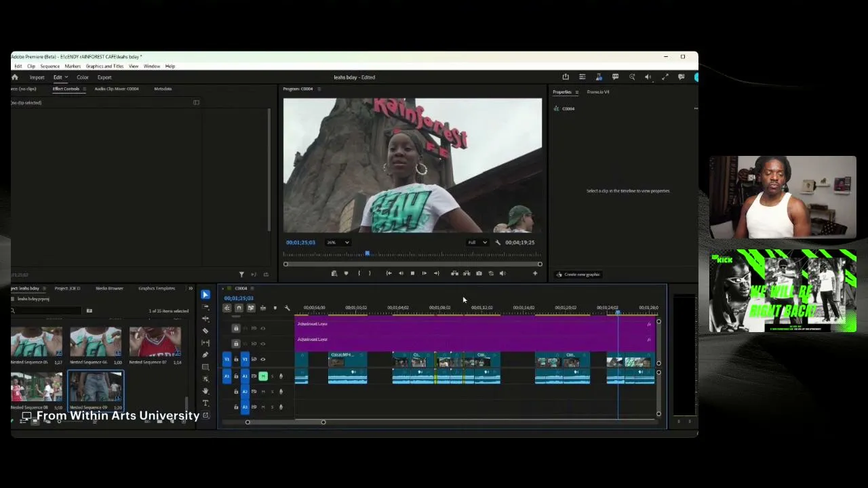
Task: Open the Program: C0004 panel menu
Action: (319, 89)
